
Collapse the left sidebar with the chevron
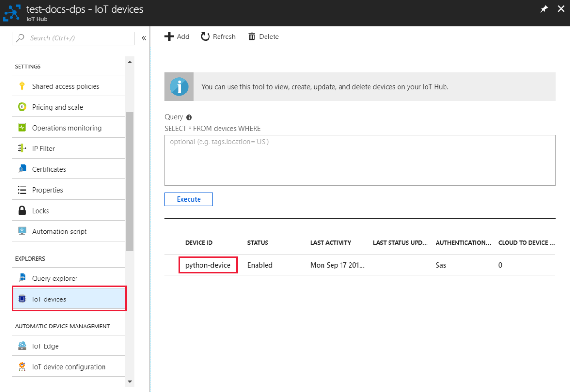click(144, 38)
